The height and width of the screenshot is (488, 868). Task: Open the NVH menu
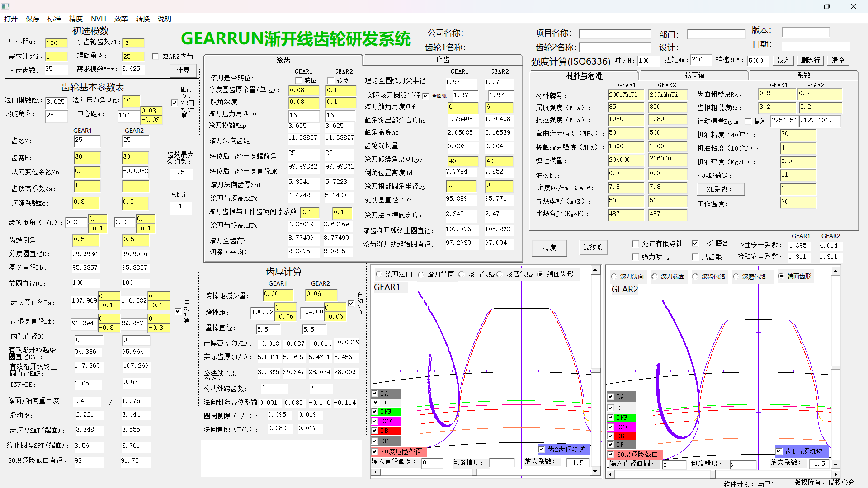[x=98, y=19]
